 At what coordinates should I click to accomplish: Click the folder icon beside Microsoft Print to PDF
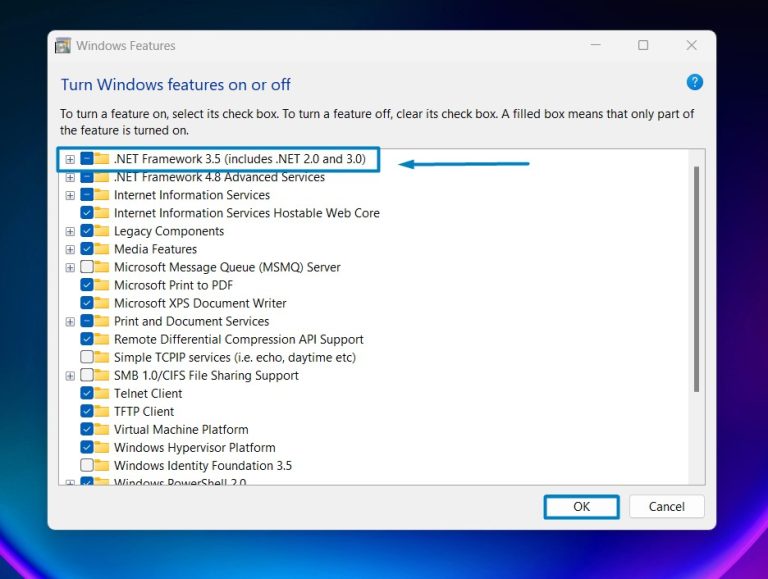pyautogui.click(x=102, y=285)
